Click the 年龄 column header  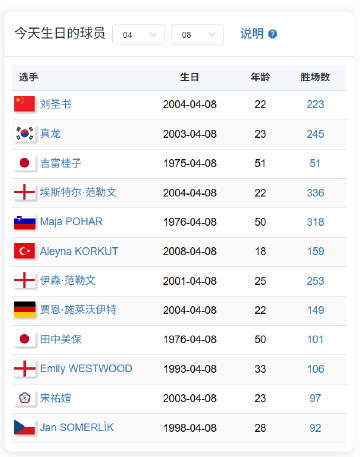pyautogui.click(x=260, y=77)
